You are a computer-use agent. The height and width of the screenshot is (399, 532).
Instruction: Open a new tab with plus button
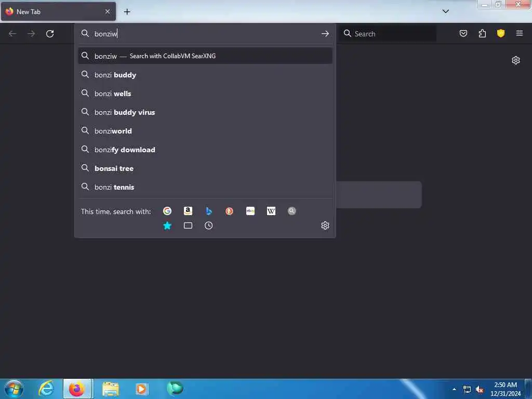tap(127, 12)
